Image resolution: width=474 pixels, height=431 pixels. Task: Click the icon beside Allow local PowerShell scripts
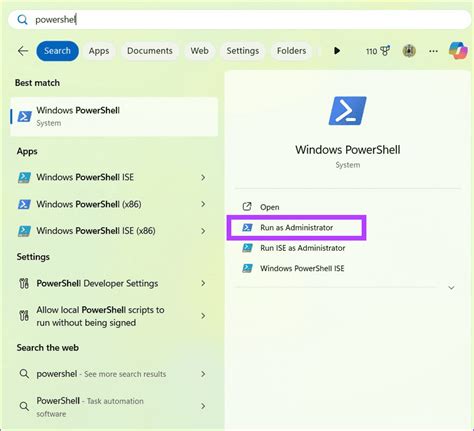[x=24, y=316]
